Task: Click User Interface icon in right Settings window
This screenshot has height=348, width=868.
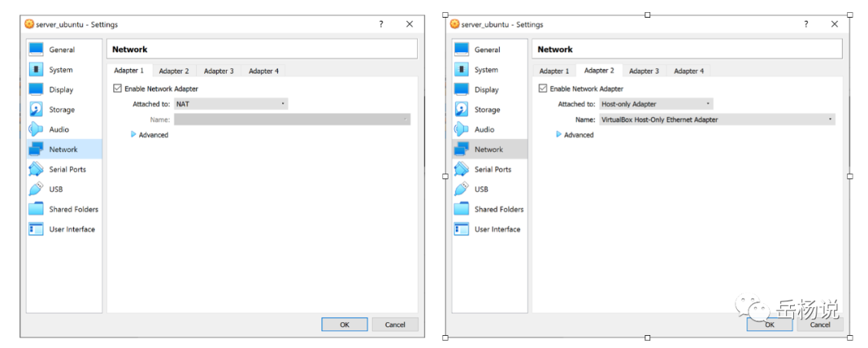Action: (x=461, y=229)
